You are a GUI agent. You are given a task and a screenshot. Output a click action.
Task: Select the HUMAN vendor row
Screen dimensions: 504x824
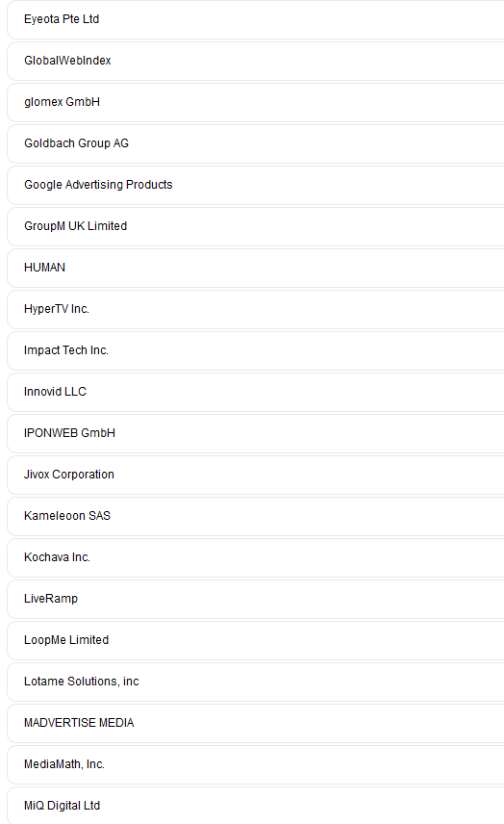(x=256, y=268)
